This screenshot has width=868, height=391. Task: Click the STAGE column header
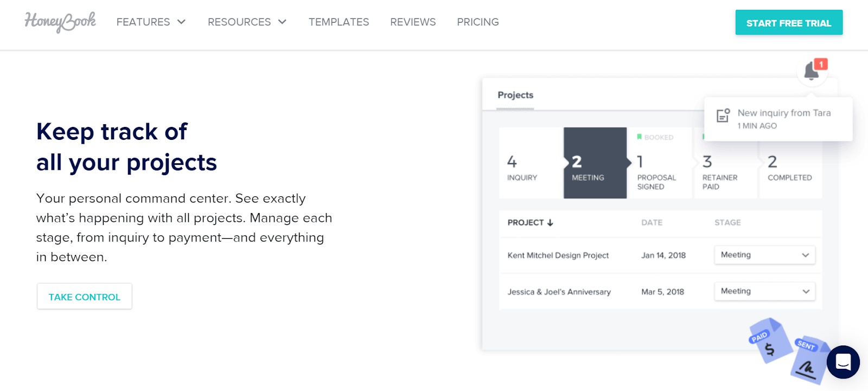click(x=727, y=222)
